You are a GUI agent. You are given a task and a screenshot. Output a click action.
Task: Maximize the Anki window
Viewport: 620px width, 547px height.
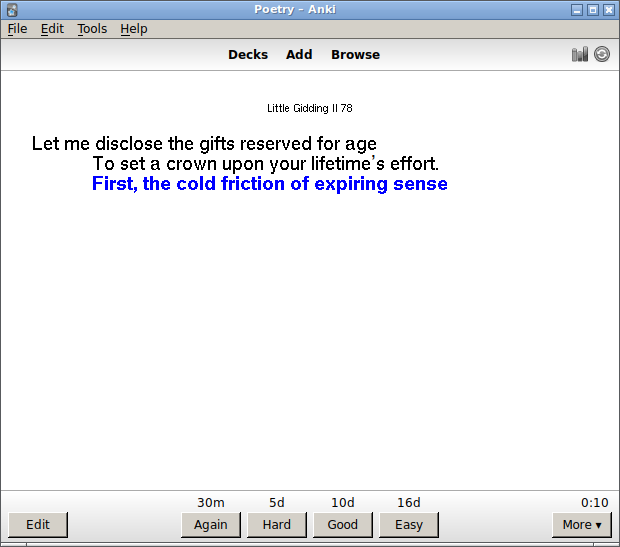click(x=593, y=10)
